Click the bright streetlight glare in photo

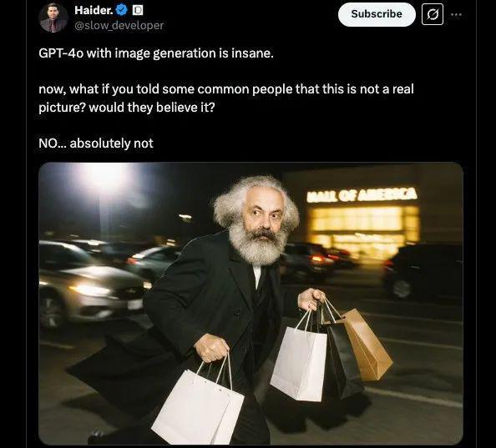pyautogui.click(x=103, y=179)
